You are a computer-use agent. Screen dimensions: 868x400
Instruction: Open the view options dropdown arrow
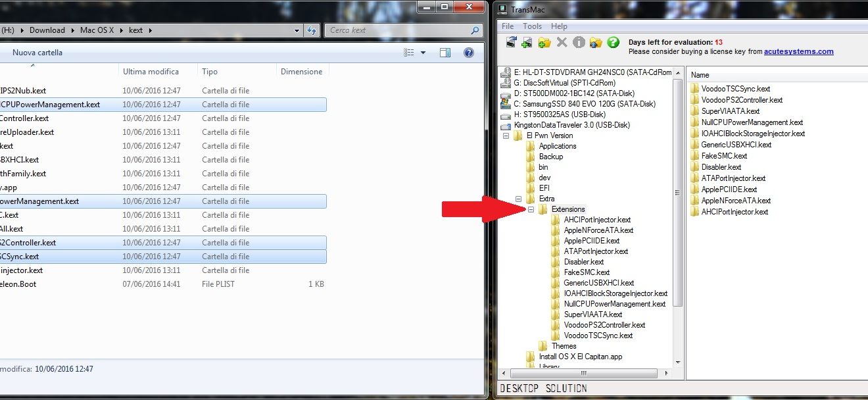[x=423, y=53]
